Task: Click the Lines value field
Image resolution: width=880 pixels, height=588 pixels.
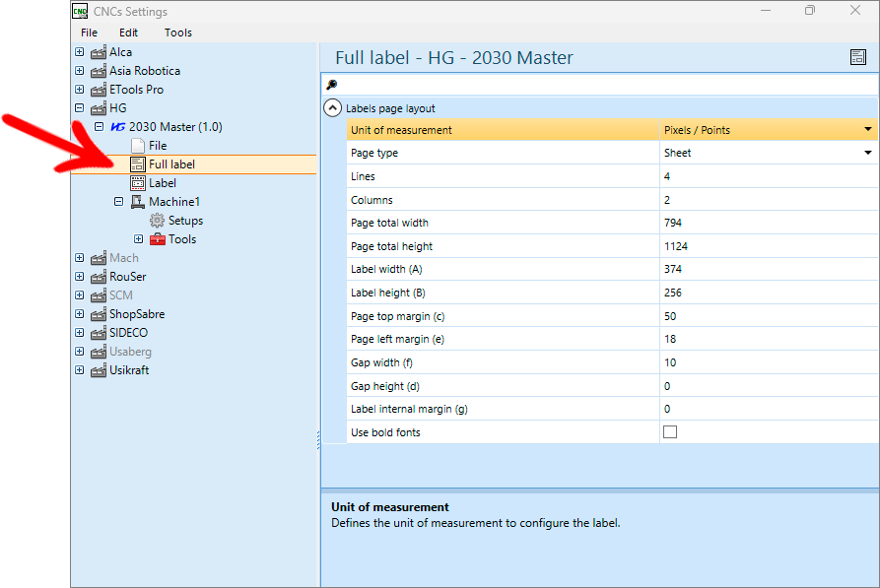Action: tap(769, 176)
